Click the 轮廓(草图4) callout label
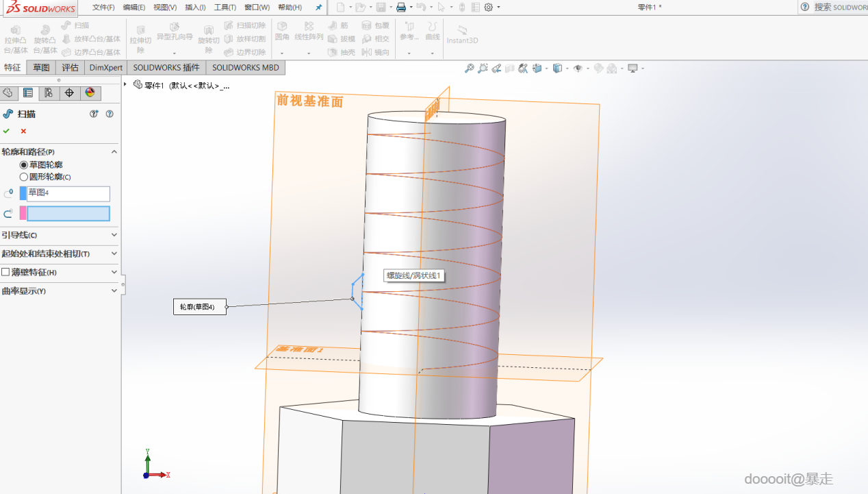 tap(198, 307)
